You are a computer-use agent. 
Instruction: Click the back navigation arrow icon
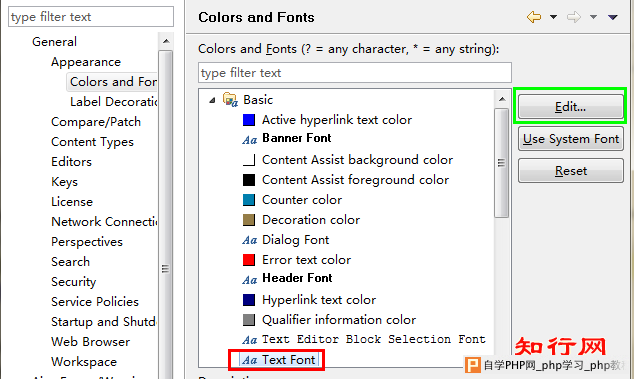[x=534, y=17]
